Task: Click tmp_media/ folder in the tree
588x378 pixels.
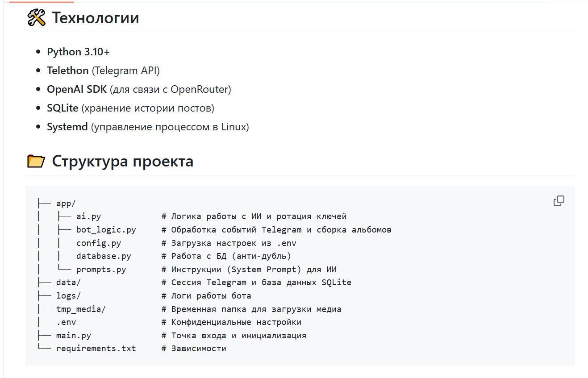Action: click(x=81, y=309)
